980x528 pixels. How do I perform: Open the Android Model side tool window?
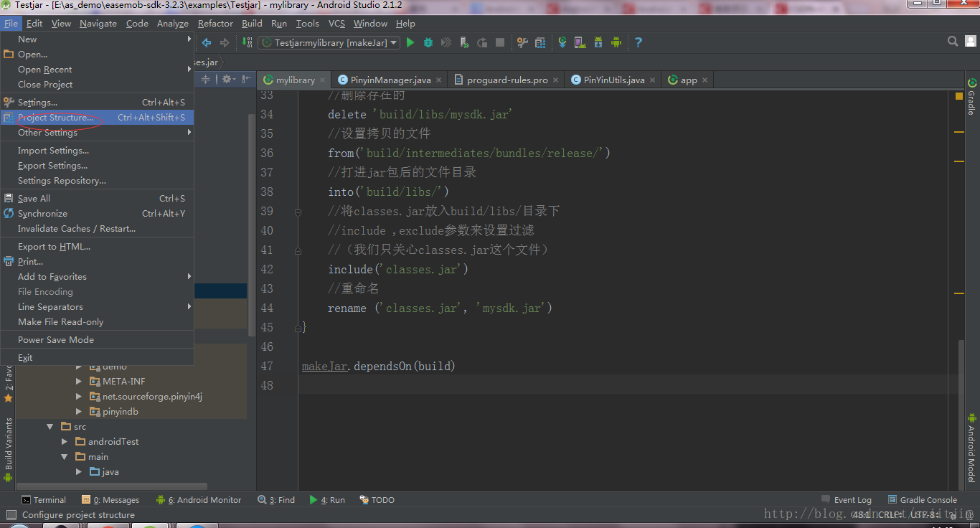point(972,447)
